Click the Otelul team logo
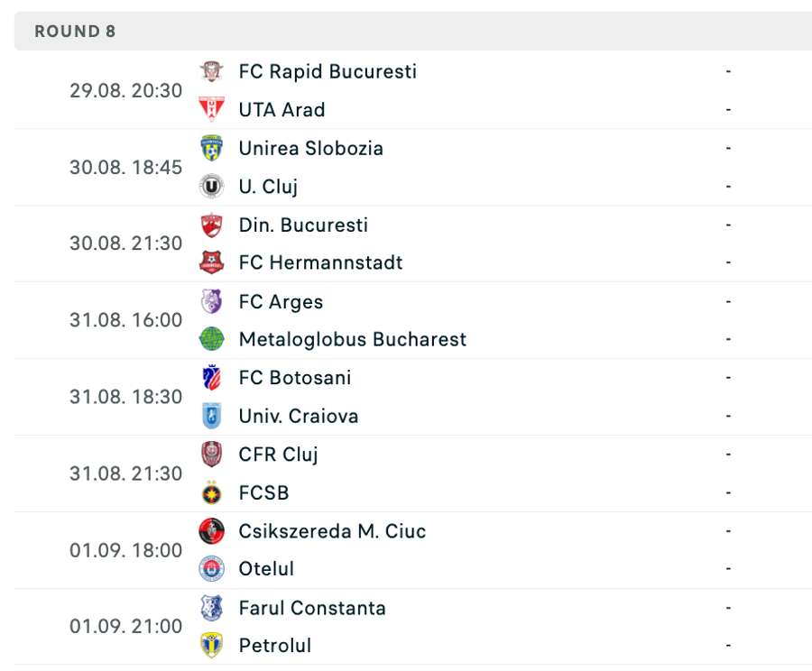This screenshot has height=671, width=812. [x=211, y=569]
